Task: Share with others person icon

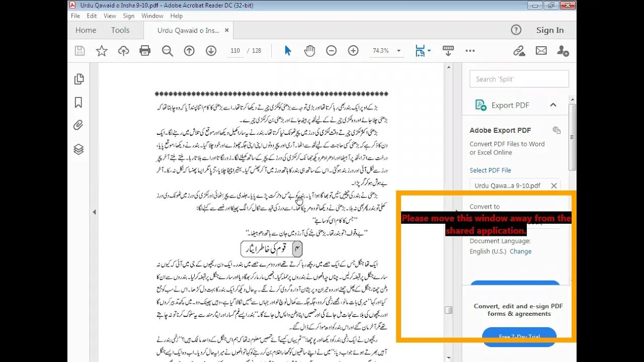Action: coord(563,51)
